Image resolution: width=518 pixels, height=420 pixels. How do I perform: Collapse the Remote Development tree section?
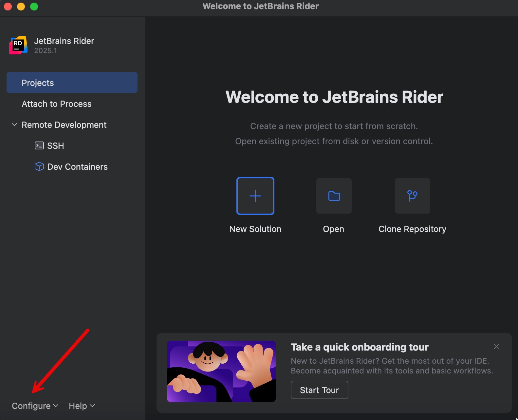14,125
